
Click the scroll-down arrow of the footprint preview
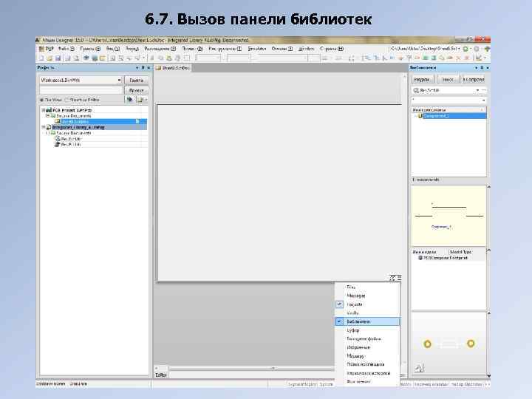(489, 375)
